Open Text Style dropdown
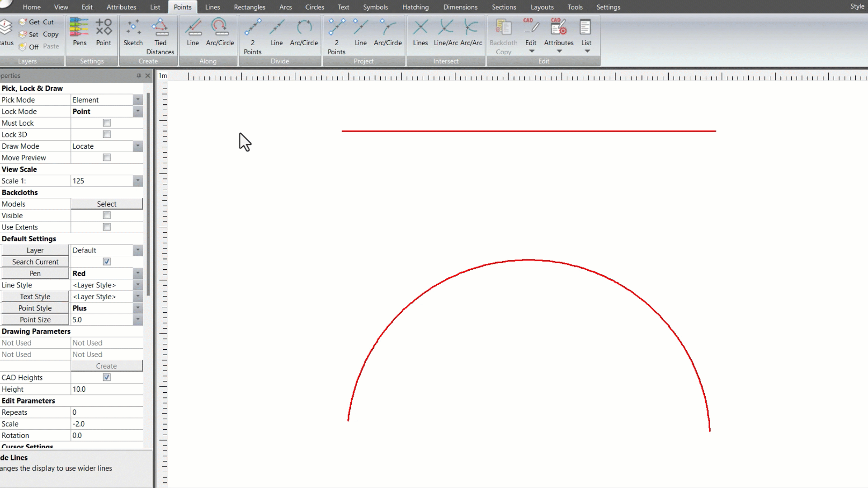 (x=138, y=297)
